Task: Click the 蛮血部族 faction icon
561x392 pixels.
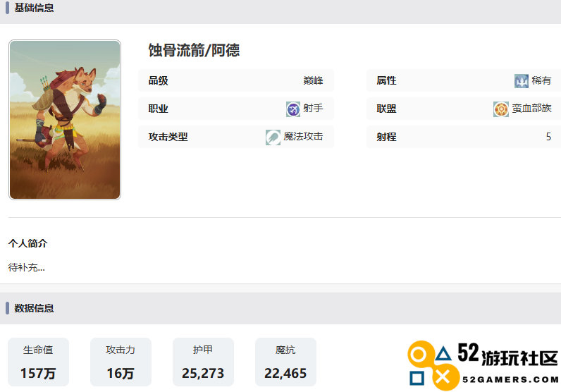Action: click(501, 109)
